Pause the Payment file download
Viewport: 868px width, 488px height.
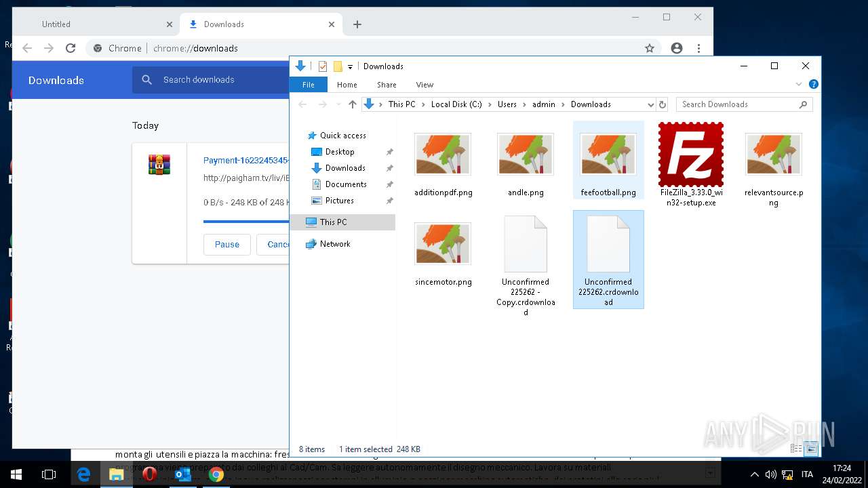pyautogui.click(x=227, y=245)
